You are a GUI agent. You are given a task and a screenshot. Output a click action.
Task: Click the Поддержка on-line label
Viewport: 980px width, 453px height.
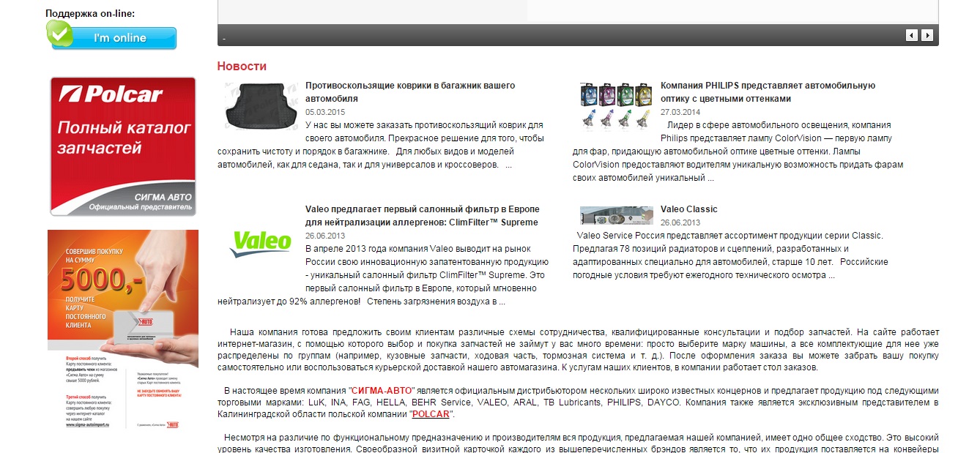[x=90, y=13]
